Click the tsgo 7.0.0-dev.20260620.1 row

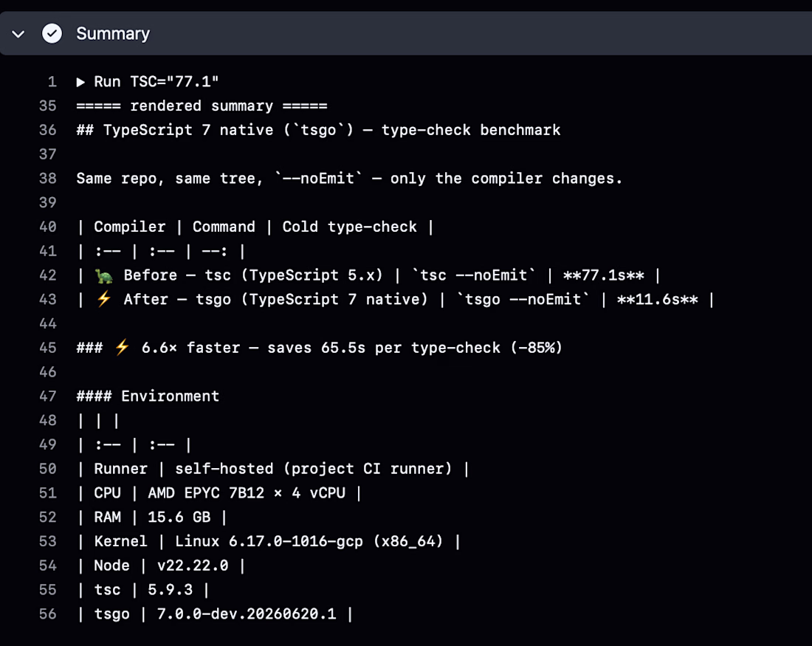pyautogui.click(x=214, y=614)
